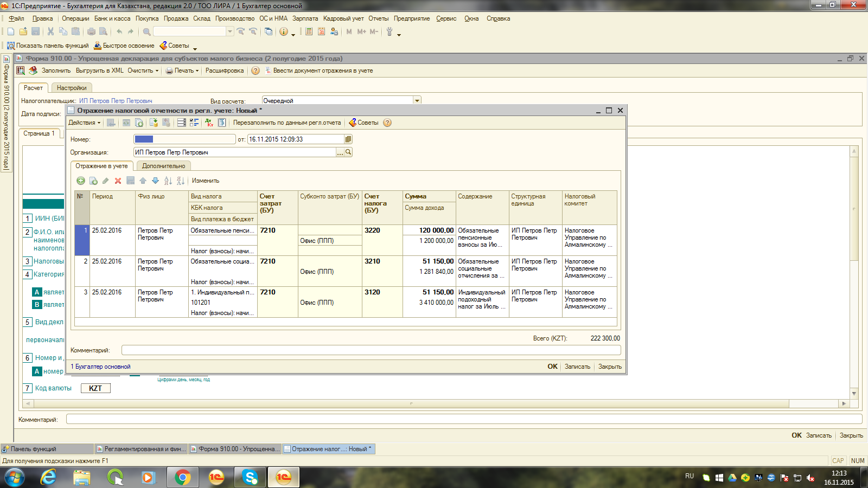The image size is (868, 488).
Task: Select the Отражение в учете tab
Action: coord(101,166)
